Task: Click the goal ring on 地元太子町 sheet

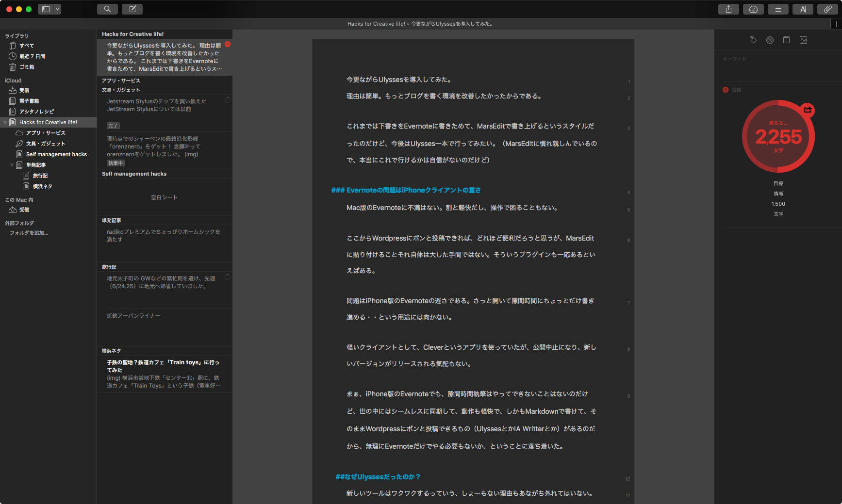Action: [x=228, y=277]
